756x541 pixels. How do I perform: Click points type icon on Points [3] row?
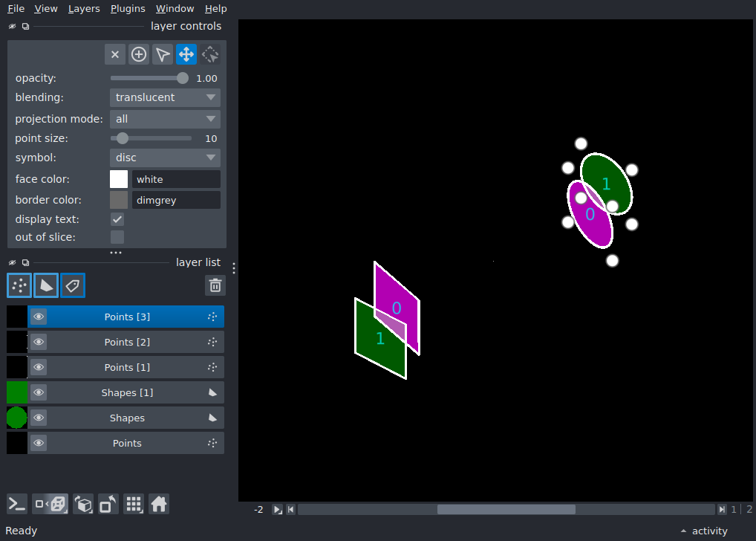click(212, 317)
